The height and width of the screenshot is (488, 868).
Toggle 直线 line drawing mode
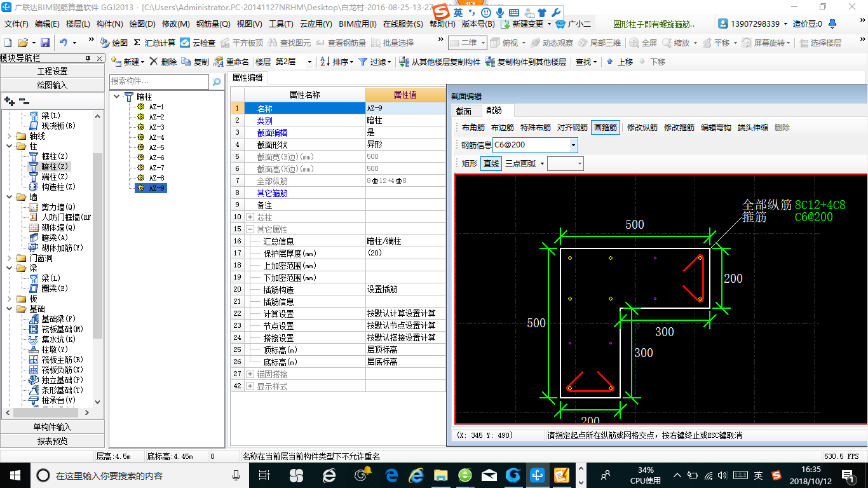(x=491, y=163)
